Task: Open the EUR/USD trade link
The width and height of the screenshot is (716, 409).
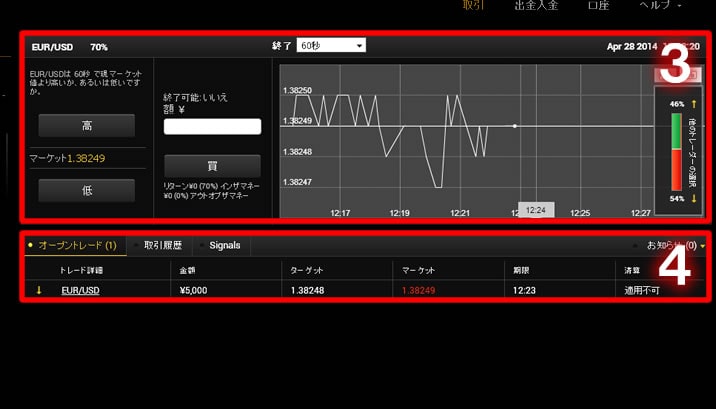Action: (80, 290)
